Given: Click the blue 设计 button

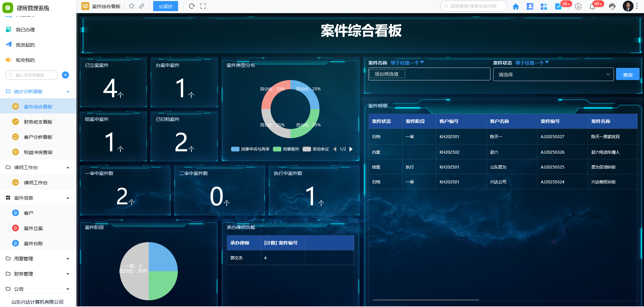Looking at the screenshot, I should 165,6.
